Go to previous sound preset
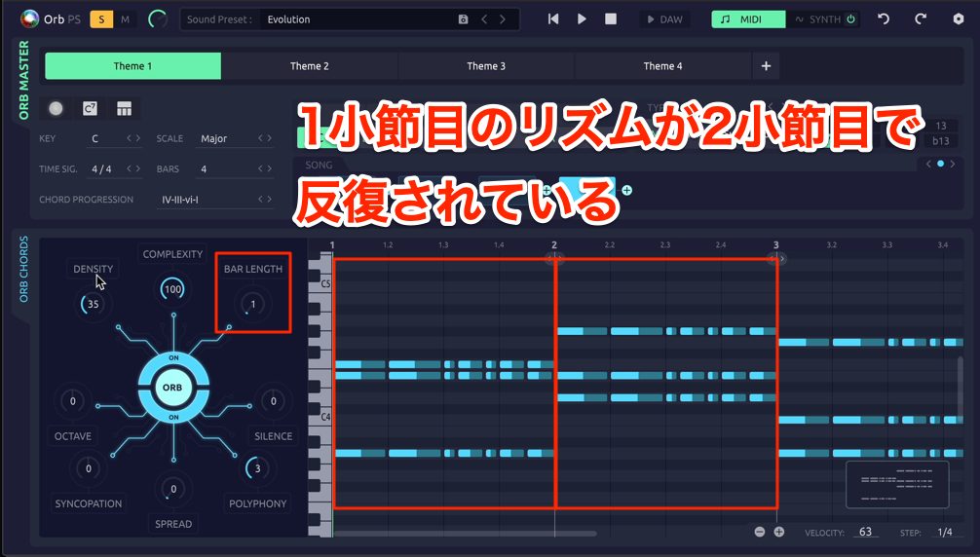This screenshot has width=980, height=557. pyautogui.click(x=484, y=19)
